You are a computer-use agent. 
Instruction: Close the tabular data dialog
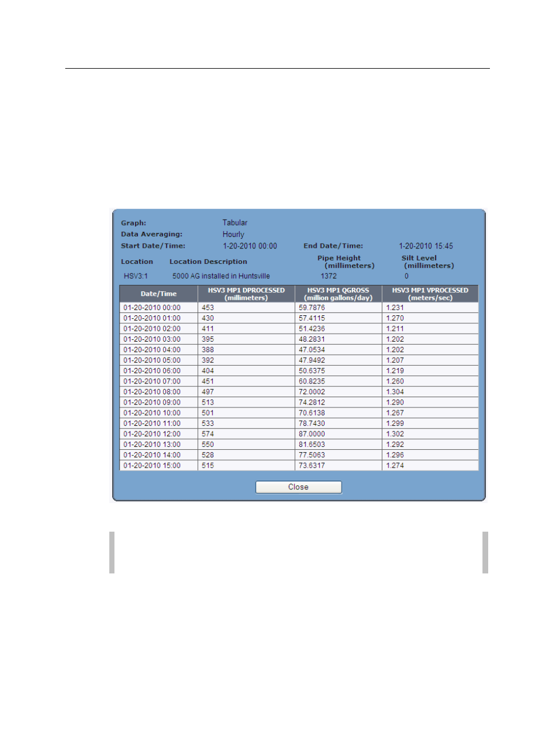[x=298, y=487]
